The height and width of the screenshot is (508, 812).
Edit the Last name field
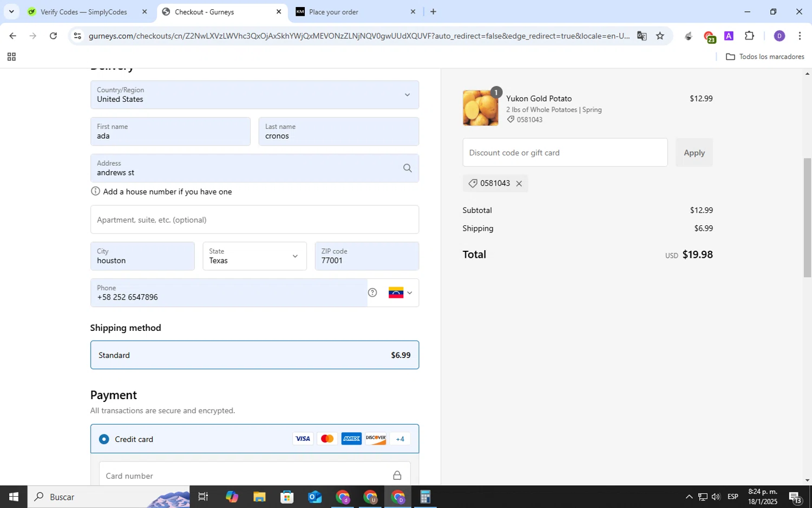[338, 132]
